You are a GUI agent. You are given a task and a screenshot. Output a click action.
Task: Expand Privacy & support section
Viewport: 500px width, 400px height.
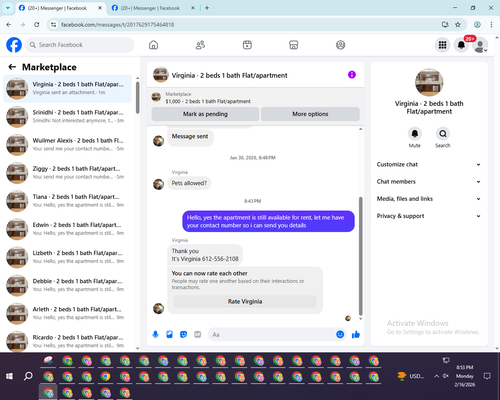tap(429, 216)
